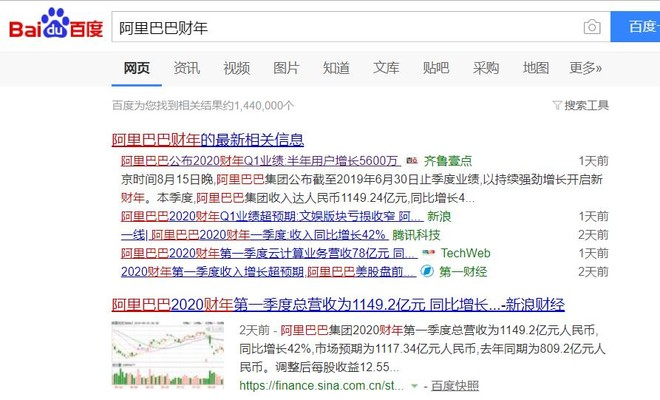Open the 图片 tab
Image resolution: width=660 pixels, height=400 pixels.
286,68
